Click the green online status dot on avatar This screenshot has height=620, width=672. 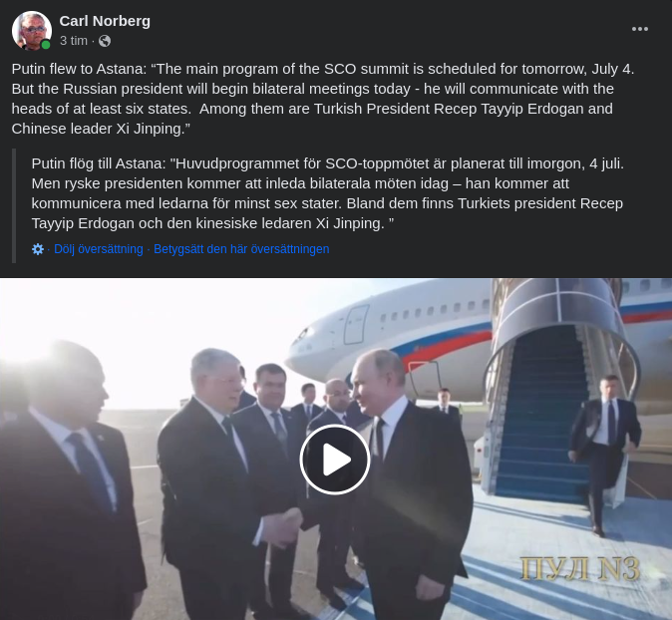[x=46, y=45]
